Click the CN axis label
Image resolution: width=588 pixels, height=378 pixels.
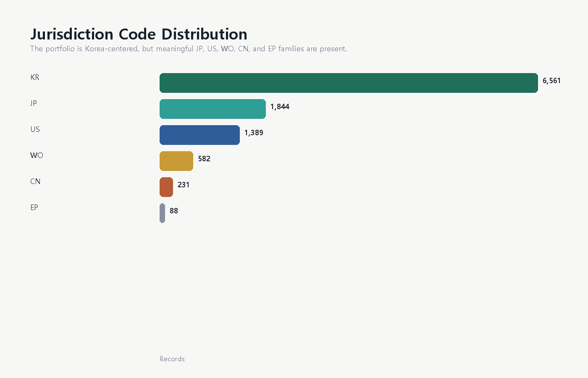(x=35, y=181)
